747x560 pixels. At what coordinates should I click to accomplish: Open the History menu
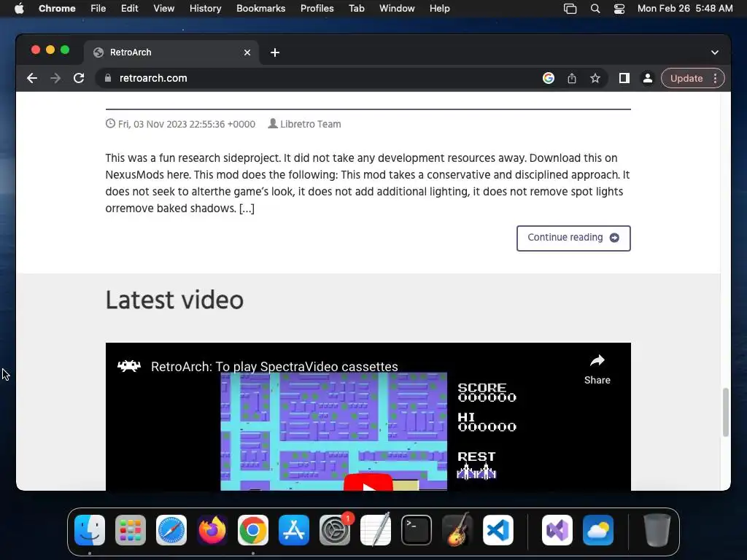coord(205,9)
